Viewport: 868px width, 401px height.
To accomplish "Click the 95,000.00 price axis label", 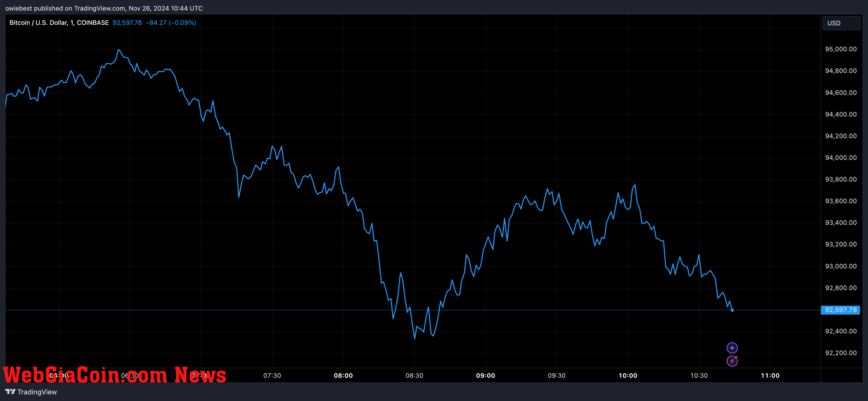I will [841, 49].
